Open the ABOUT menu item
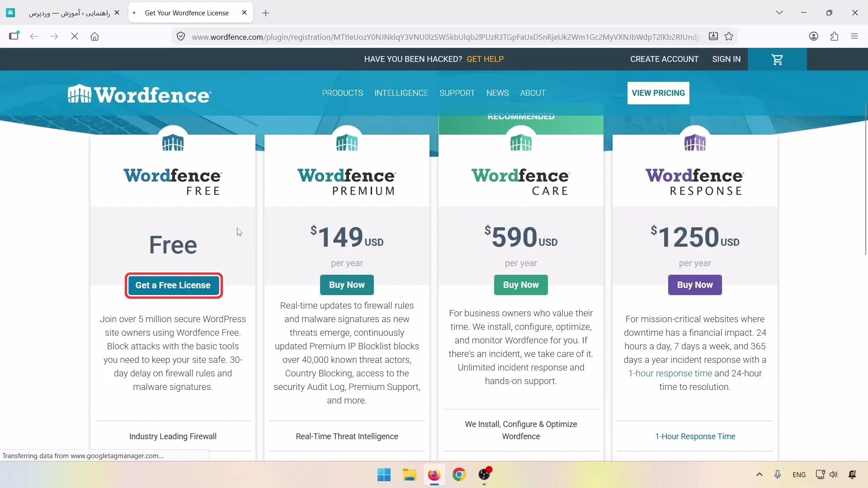Screen dimensions: 868x488 (x=533, y=93)
